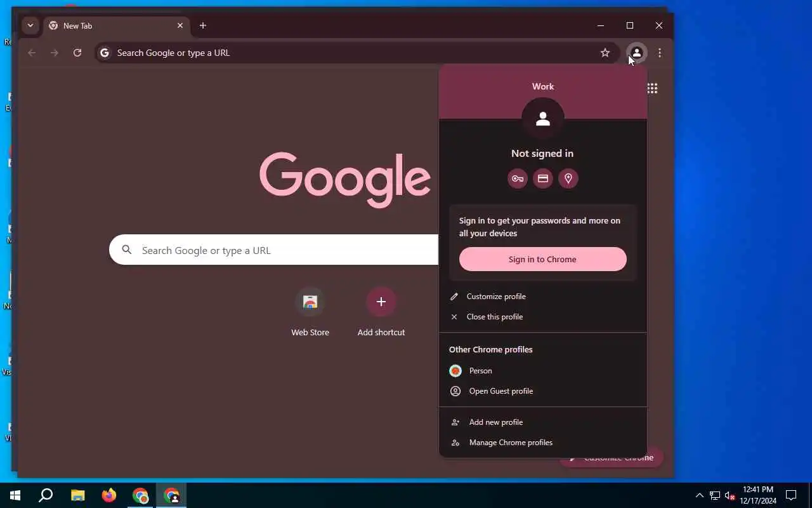
Task: Switch to the Person profile
Action: point(543,371)
